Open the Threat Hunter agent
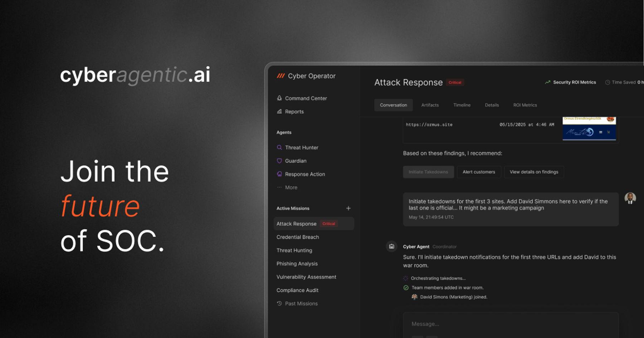 tap(302, 147)
